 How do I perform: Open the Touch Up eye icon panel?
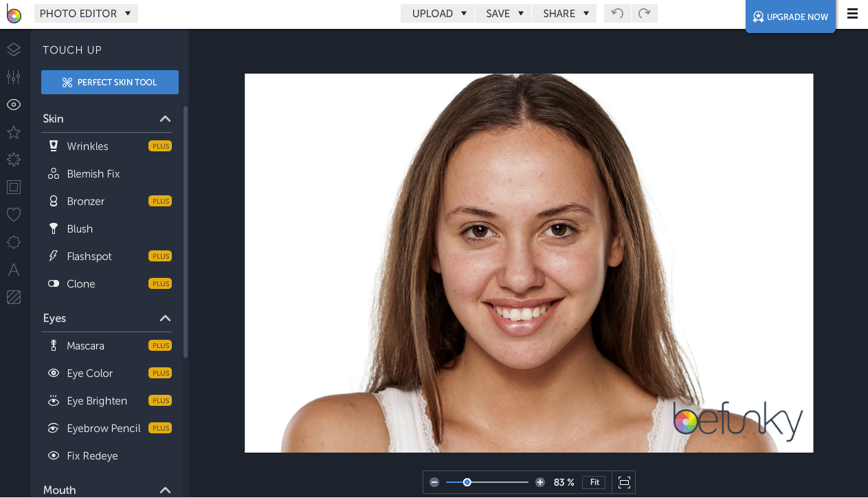click(14, 105)
